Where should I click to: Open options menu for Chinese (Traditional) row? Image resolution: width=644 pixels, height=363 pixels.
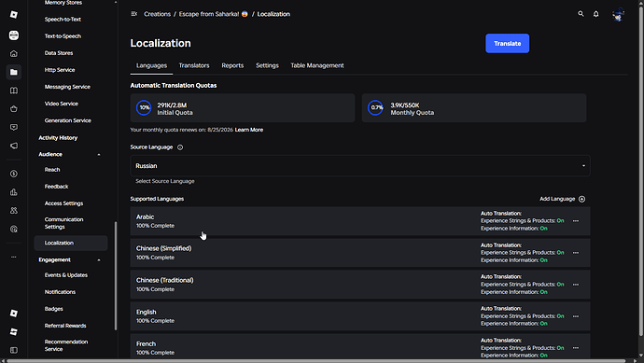[x=576, y=285]
